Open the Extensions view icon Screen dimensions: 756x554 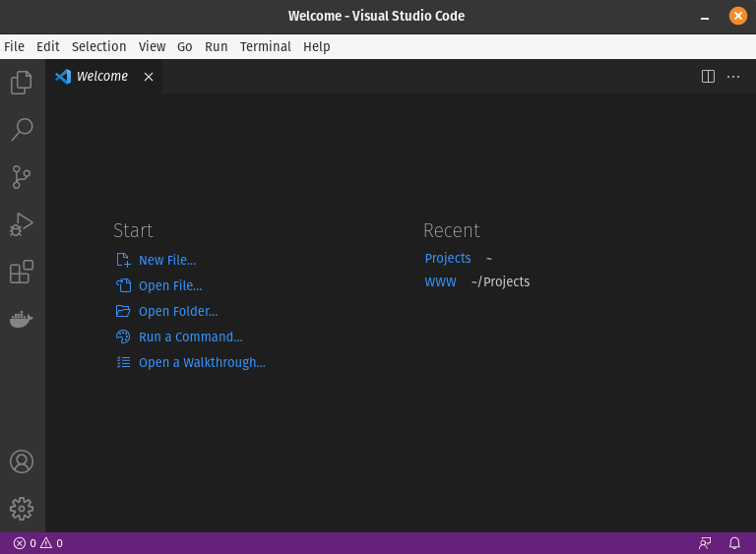point(22,272)
